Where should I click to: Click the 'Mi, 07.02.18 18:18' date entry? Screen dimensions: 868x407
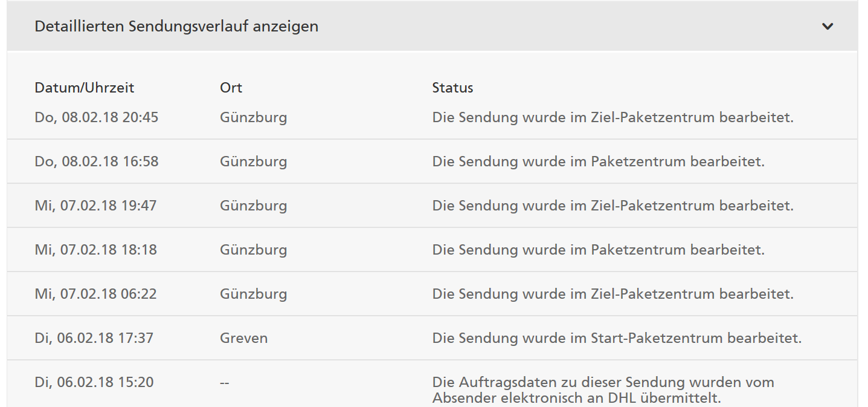(x=95, y=250)
